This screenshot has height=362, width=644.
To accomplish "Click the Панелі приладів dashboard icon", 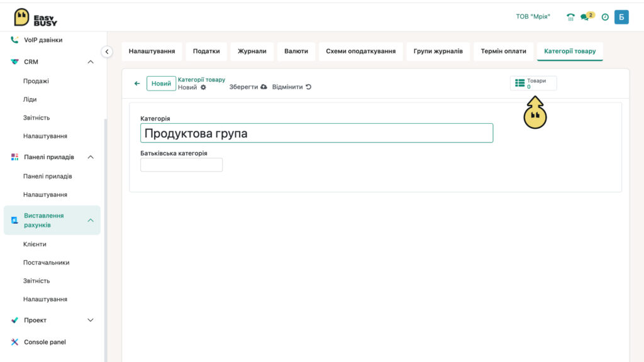I will point(15,156).
